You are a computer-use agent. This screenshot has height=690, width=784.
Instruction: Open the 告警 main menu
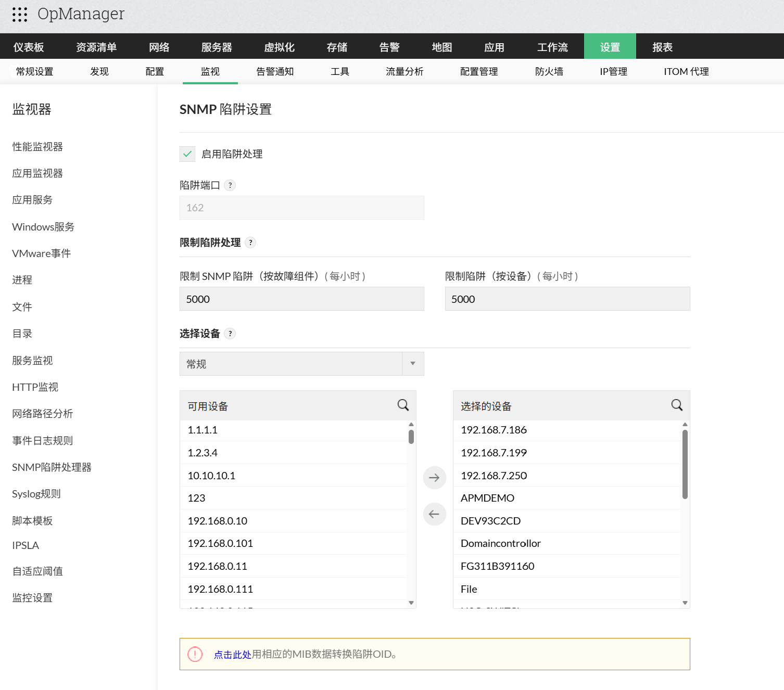point(389,47)
